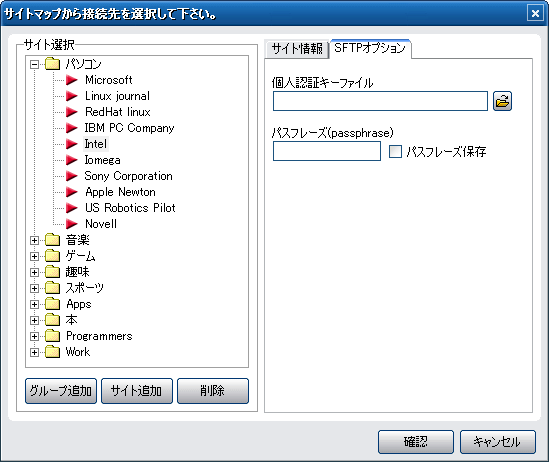Collapse the パソコン tree group
This screenshot has height=462, width=549.
coord(34,64)
